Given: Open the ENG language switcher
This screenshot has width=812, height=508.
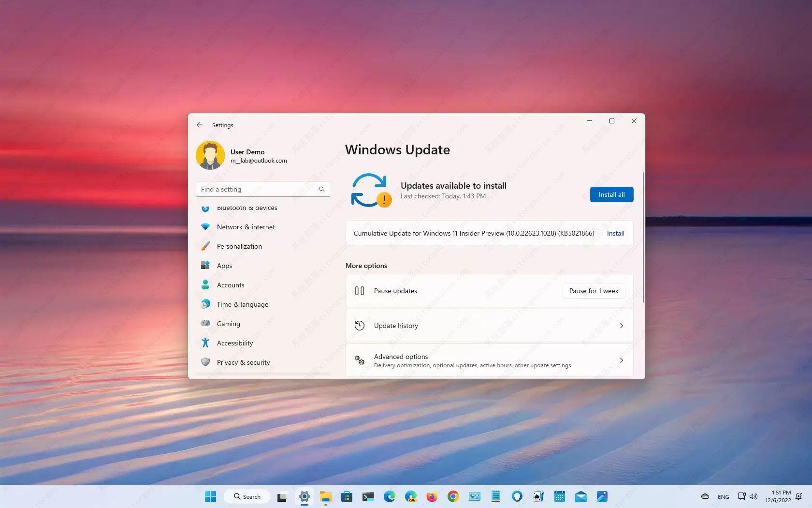Looking at the screenshot, I should pos(723,496).
